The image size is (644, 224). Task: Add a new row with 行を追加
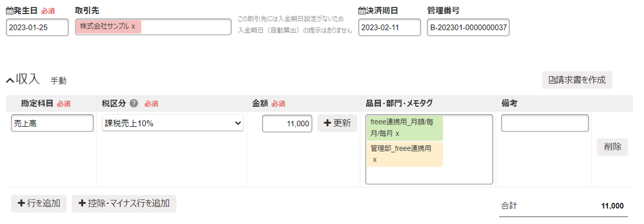tap(39, 203)
